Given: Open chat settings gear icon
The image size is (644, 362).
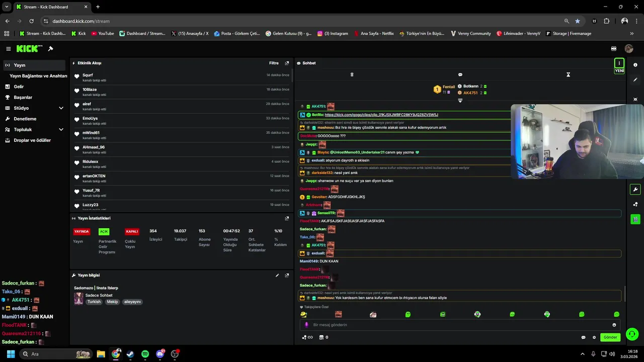Looking at the screenshot, I should coord(594,337).
